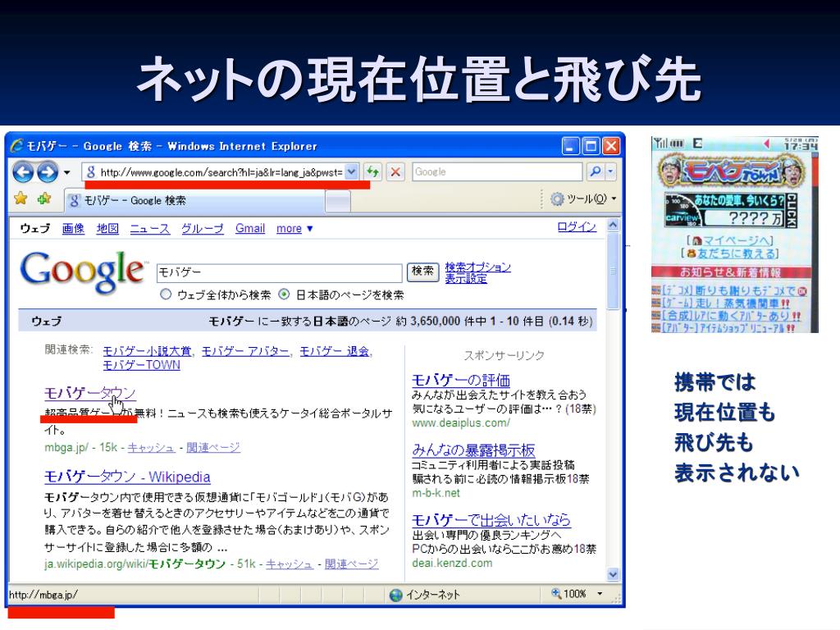840x630 pixels.
Task: Click 関連ページ link of the mbga.jp result
Action: coord(213,448)
